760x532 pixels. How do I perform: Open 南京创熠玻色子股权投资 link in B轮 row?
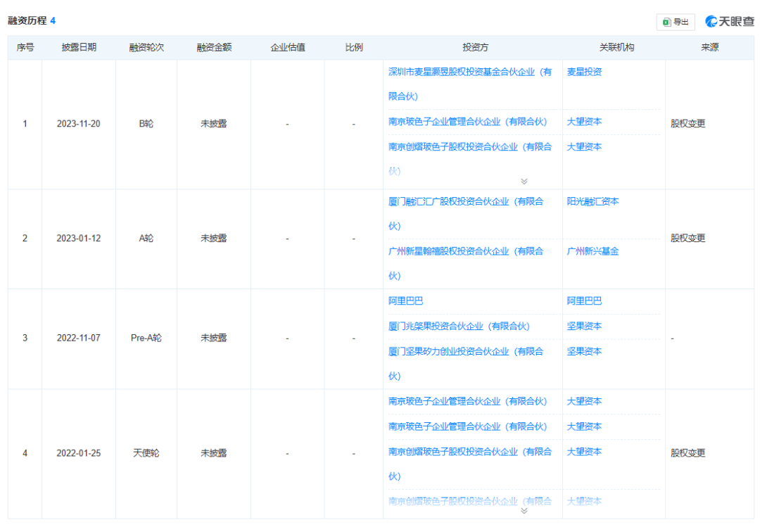point(469,159)
